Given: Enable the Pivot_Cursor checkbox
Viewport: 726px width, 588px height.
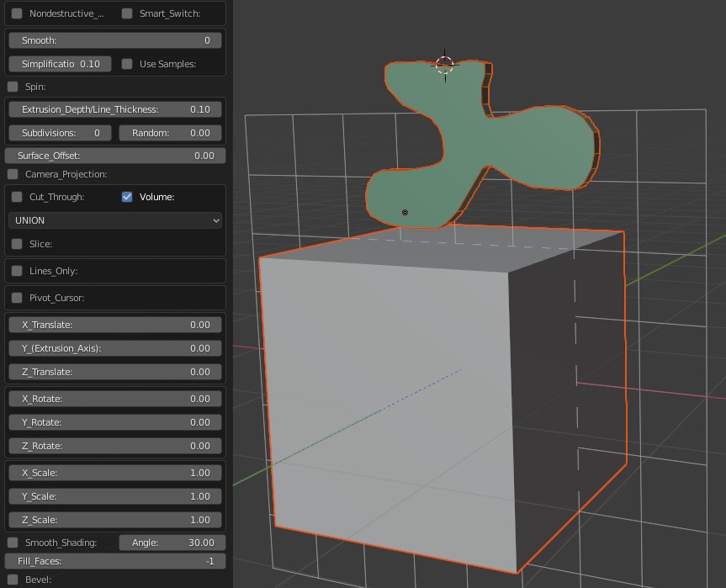Looking at the screenshot, I should click(x=17, y=298).
